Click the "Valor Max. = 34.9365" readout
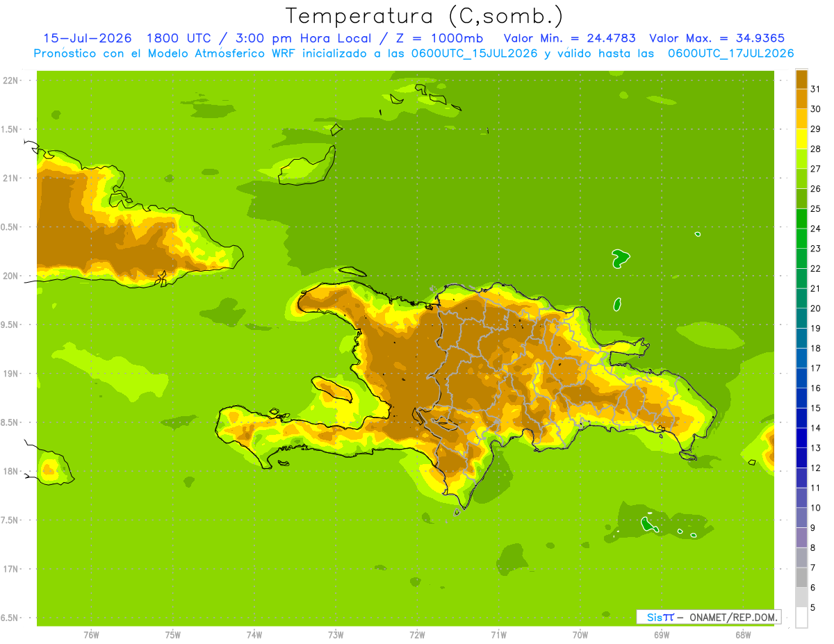Viewport: 834px width, 644px height. point(717,38)
